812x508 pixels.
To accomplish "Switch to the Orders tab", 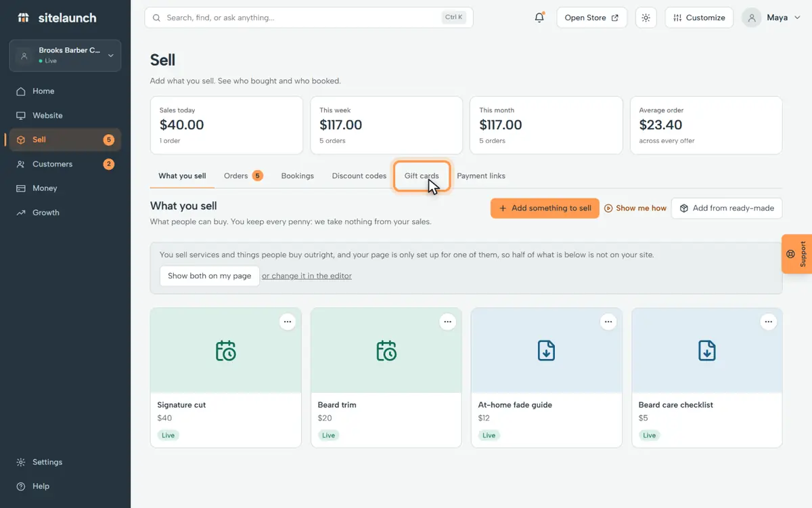I will pyautogui.click(x=243, y=176).
